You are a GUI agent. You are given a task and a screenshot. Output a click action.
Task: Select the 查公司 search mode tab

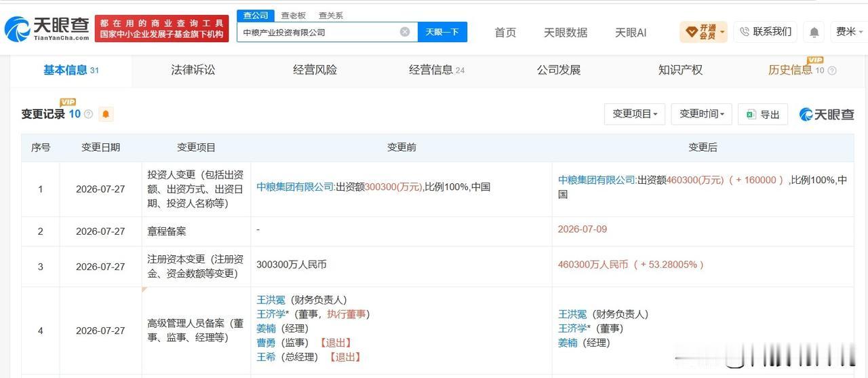point(256,15)
